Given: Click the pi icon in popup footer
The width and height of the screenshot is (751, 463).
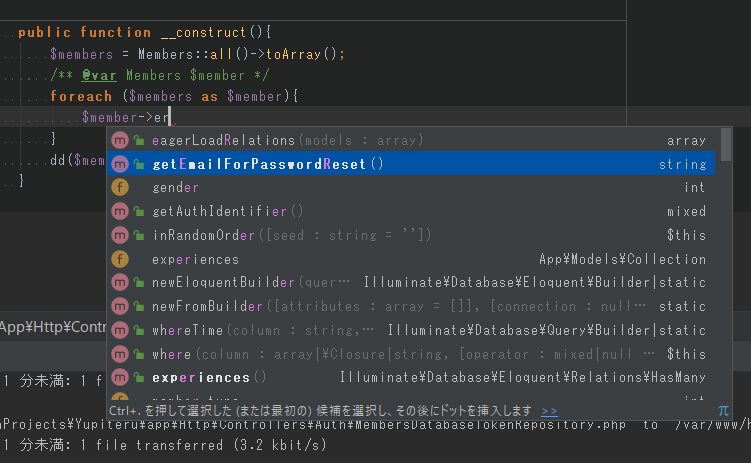Looking at the screenshot, I should [x=723, y=410].
